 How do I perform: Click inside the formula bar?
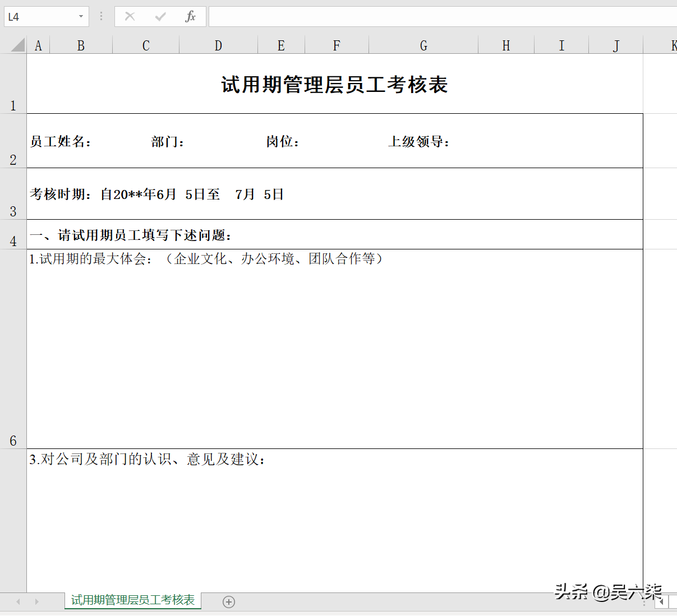(393, 16)
